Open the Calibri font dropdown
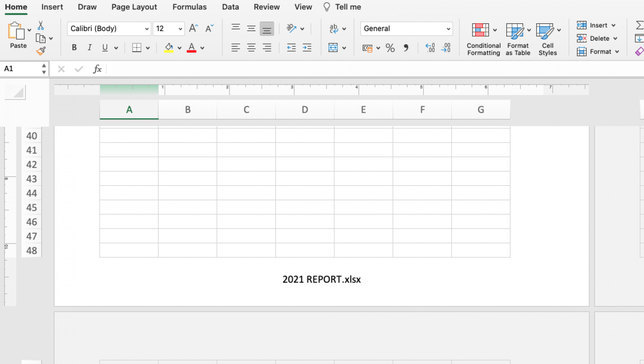Screen dimensions: 644x364 [x=147, y=29]
